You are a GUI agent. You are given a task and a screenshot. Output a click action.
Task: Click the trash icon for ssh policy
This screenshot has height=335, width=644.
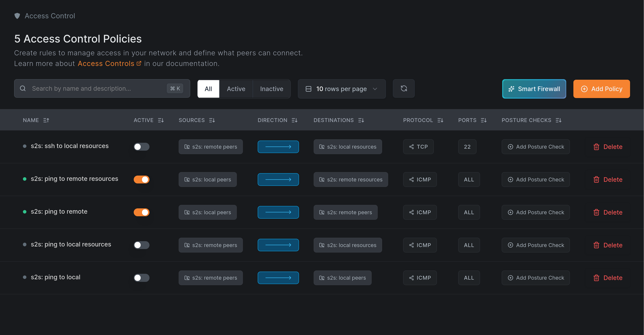coord(596,147)
